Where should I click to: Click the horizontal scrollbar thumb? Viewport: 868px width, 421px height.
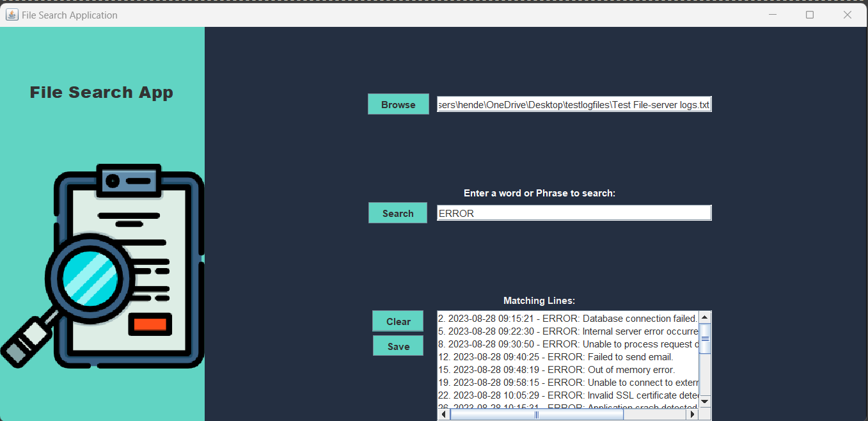click(x=536, y=414)
